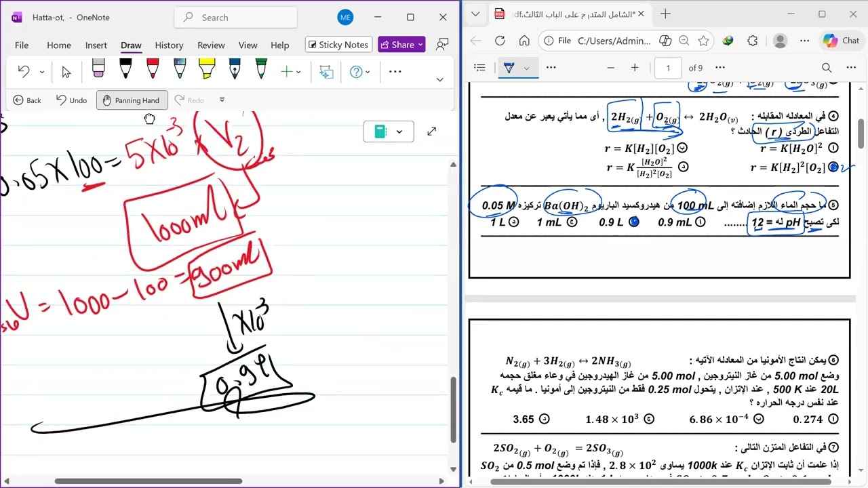Click the Back button in quick bar
The width and height of the screenshot is (868, 488).
click(27, 100)
